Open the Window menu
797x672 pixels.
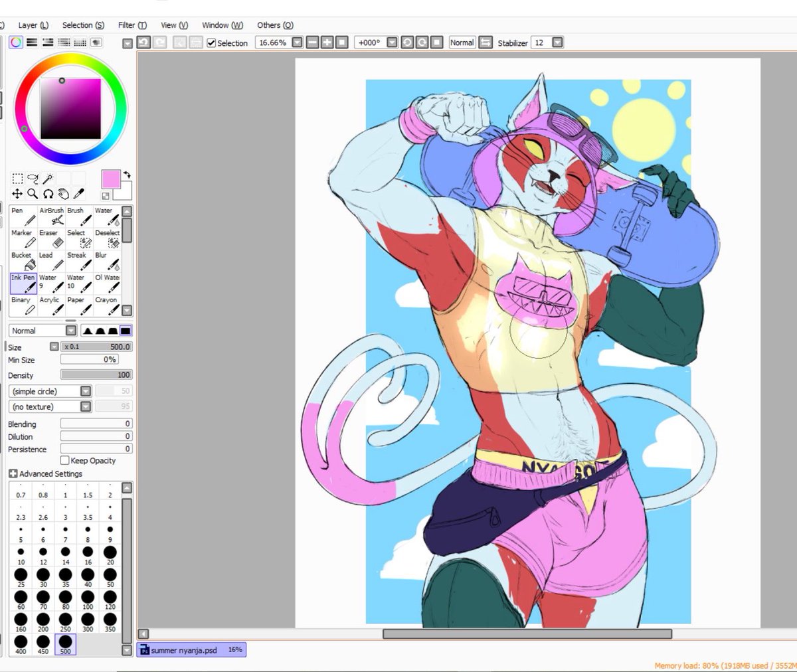point(222,25)
